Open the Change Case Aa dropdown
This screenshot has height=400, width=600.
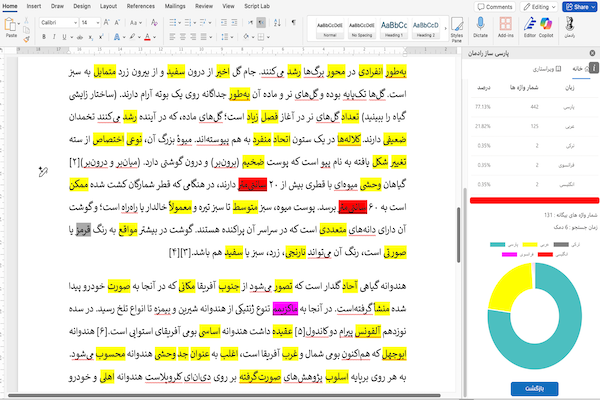click(x=135, y=23)
